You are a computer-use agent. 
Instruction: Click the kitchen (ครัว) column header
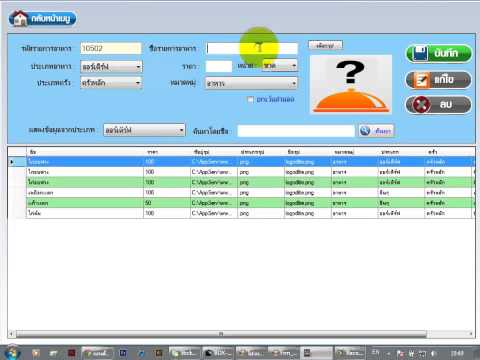[x=448, y=152]
